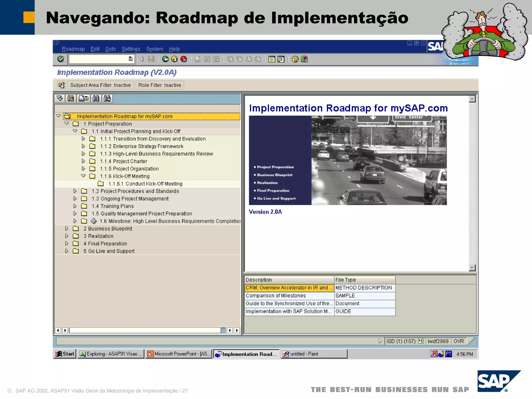This screenshot has height=399, width=532.
Task: Click the Find Next icon in the standard toolbar
Action: point(216,59)
